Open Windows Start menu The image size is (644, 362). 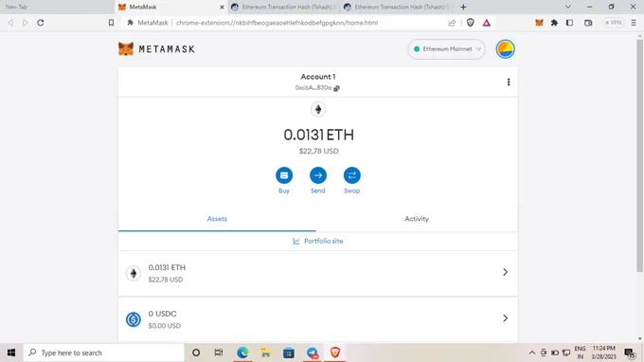pyautogui.click(x=11, y=353)
